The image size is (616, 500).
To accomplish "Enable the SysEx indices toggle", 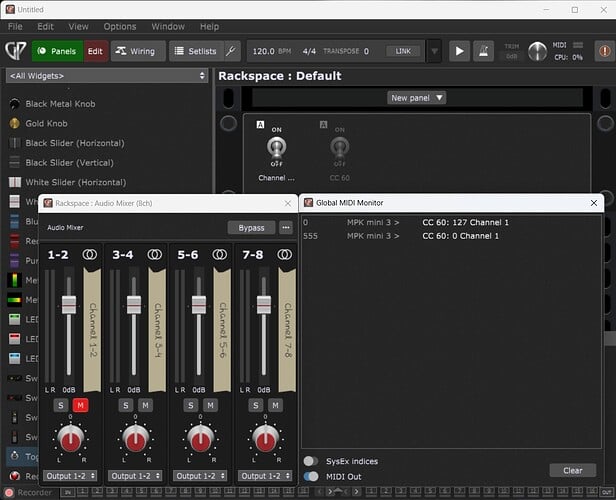I will [x=312, y=461].
